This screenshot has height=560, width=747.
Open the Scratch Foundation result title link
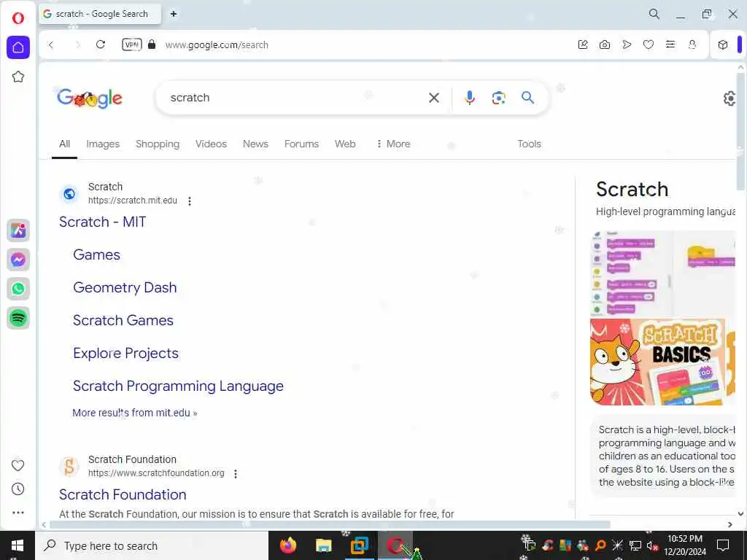pyautogui.click(x=123, y=495)
